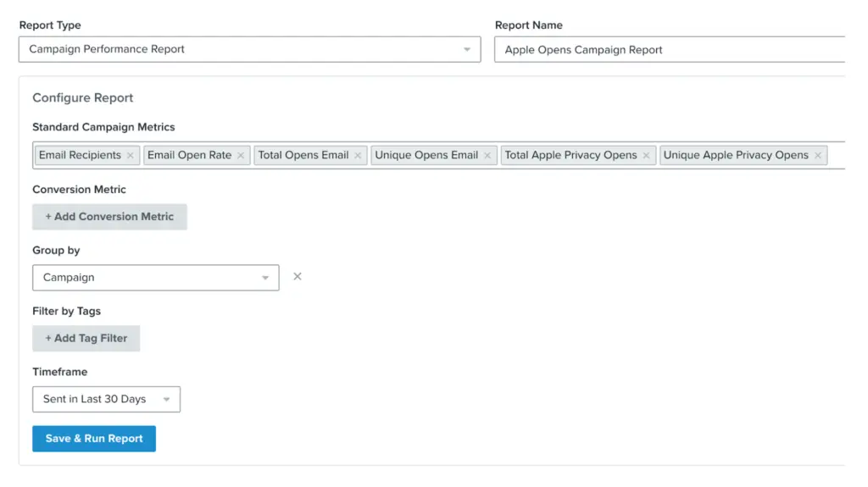This screenshot has height=487, width=868.
Task: Select the Unique Opens Email chip label
Action: pyautogui.click(x=426, y=156)
